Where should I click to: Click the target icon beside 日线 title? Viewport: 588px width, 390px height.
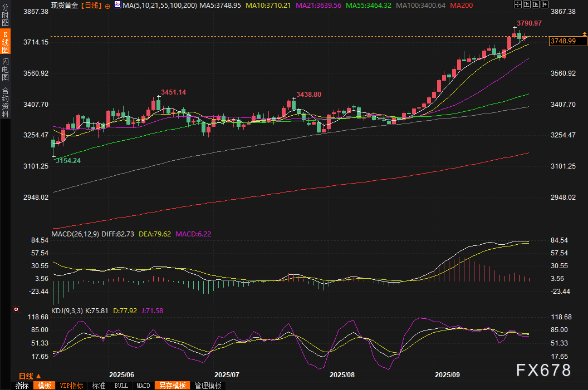click(x=107, y=5)
